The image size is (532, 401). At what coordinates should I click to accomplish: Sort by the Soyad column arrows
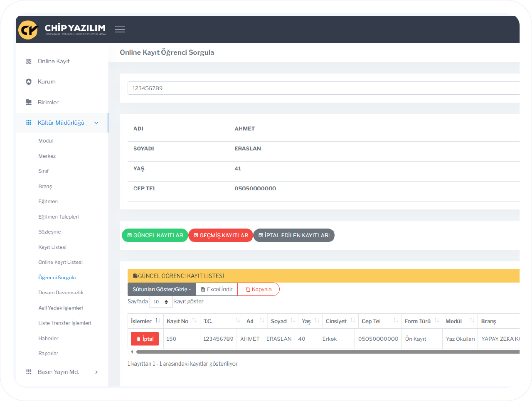(293, 320)
